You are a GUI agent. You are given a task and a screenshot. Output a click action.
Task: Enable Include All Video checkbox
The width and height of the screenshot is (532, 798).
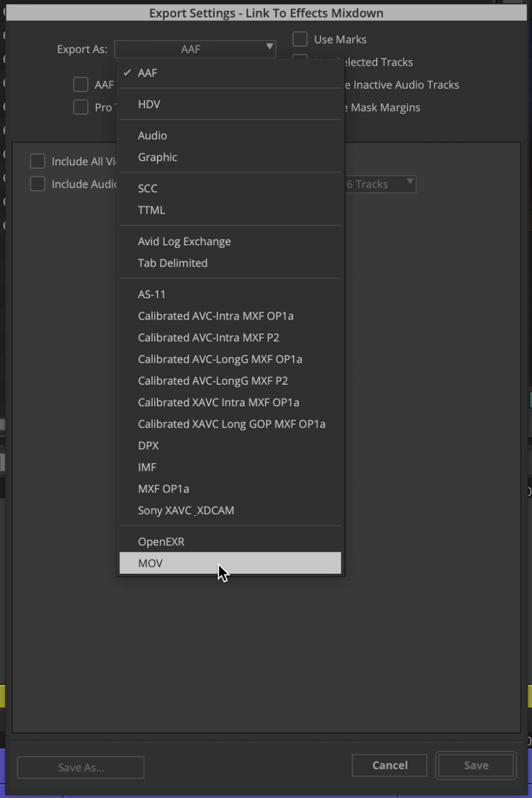click(x=37, y=161)
